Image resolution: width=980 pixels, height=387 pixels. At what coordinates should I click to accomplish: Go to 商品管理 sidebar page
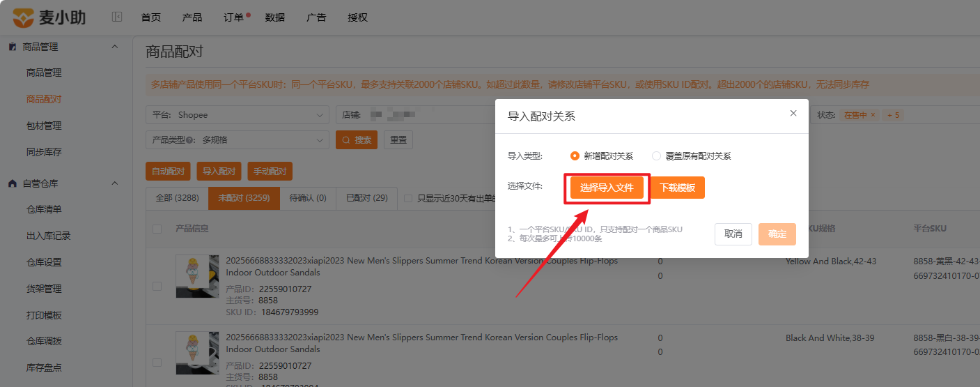44,73
